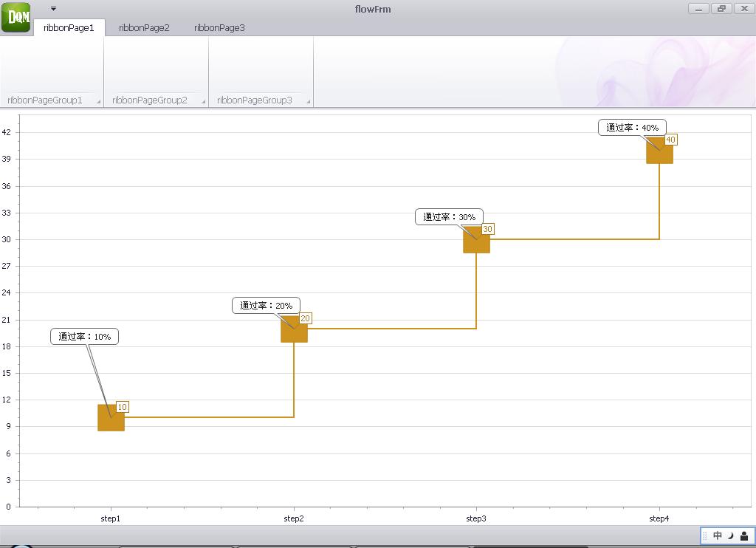The width and height of the screenshot is (756, 548).
Task: Click the annotation '通过率：40%'
Action: 632,127
